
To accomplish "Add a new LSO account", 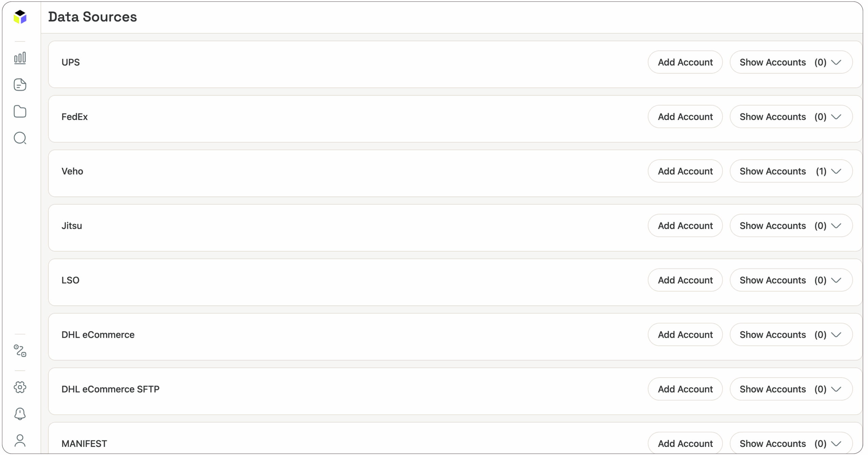I will point(685,280).
